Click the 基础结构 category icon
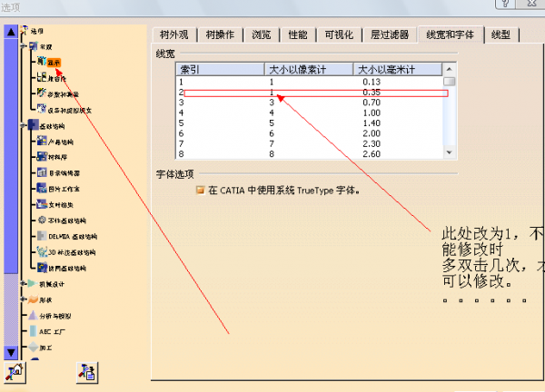 point(33,125)
